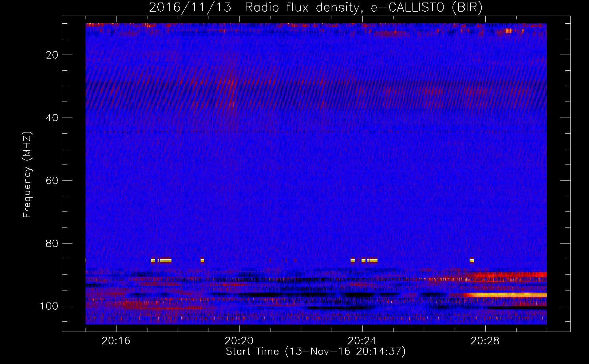Click the date "2016/11/13" in the title

(190, 8)
